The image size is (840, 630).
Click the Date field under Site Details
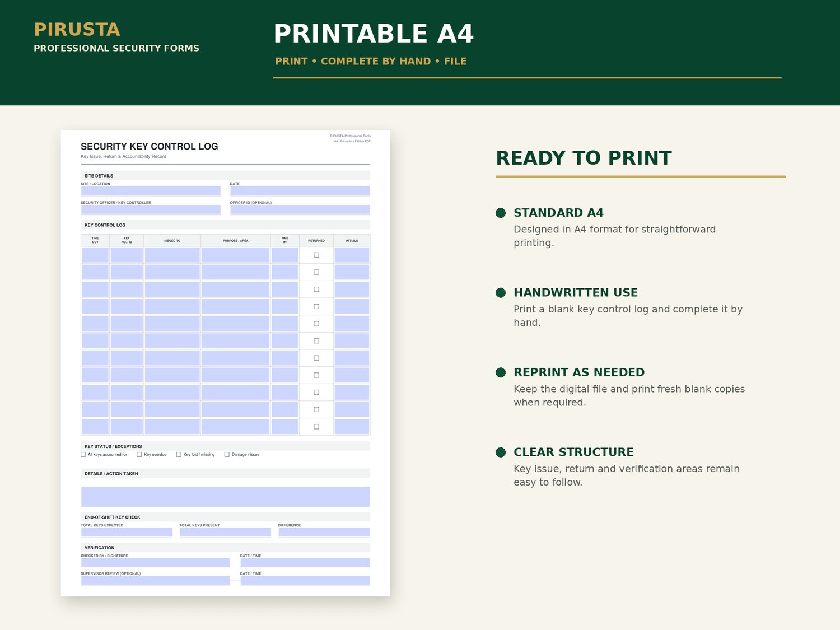[300, 190]
